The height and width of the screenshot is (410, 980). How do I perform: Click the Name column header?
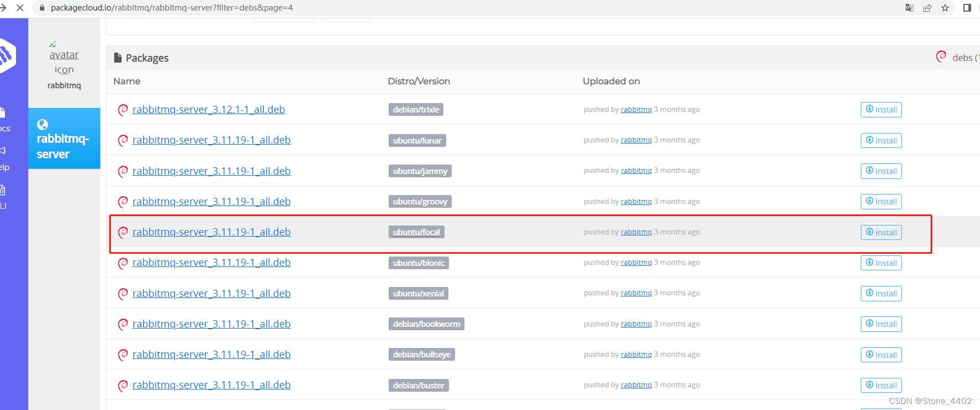(127, 81)
